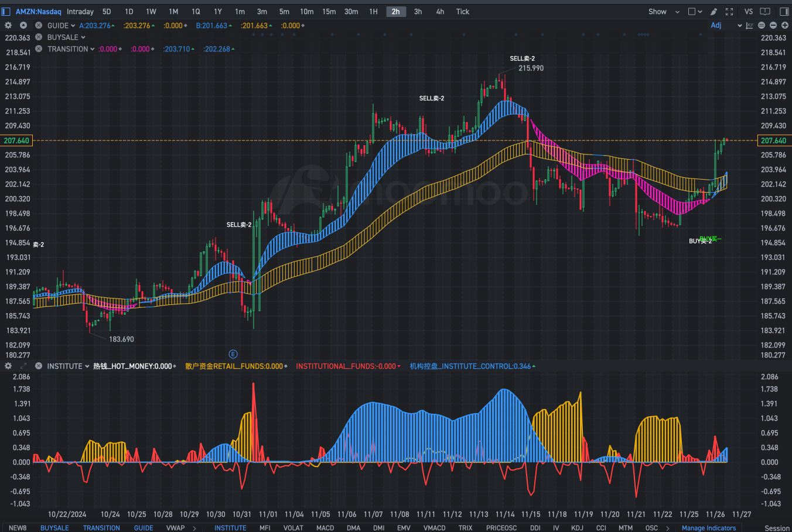
Task: Select the 1D timeframe
Action: tap(129, 11)
